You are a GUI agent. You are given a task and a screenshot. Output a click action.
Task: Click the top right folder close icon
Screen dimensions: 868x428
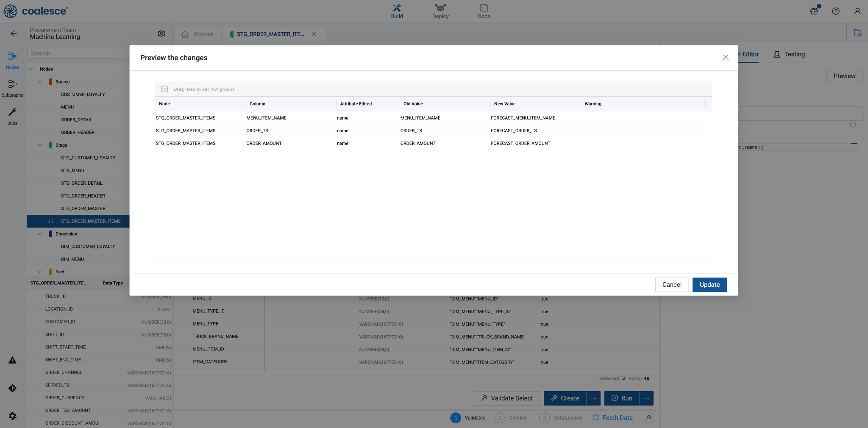[857, 33]
